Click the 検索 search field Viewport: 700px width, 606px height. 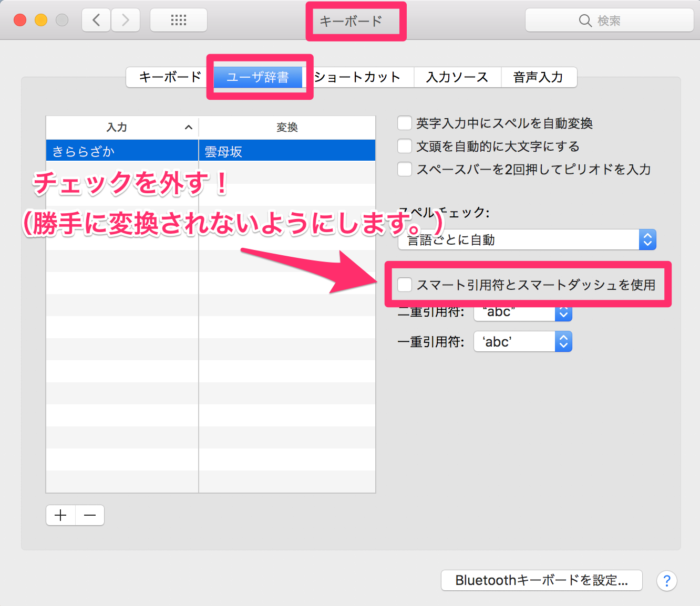610,20
